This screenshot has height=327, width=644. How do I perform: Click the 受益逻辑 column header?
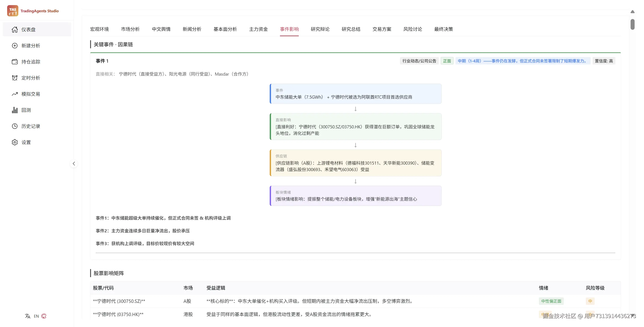(216, 288)
